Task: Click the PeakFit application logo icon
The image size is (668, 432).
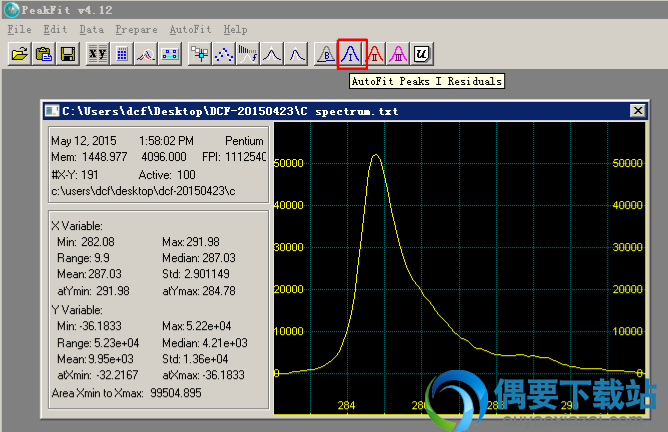Action: point(12,10)
